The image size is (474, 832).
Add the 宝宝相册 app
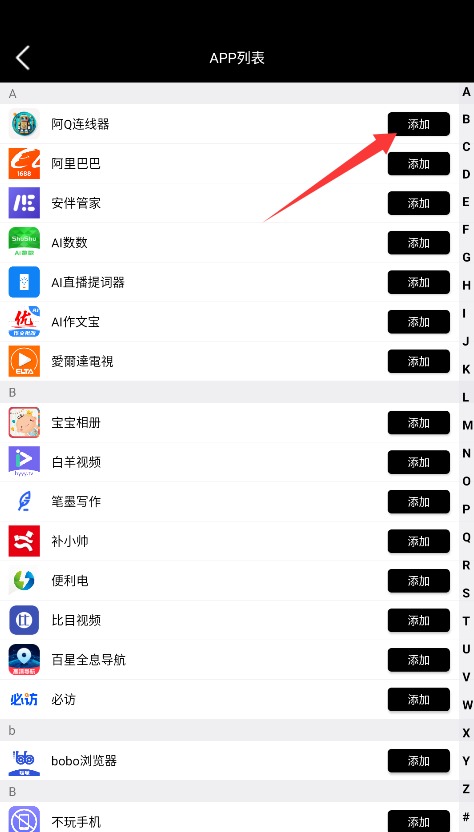coord(419,423)
